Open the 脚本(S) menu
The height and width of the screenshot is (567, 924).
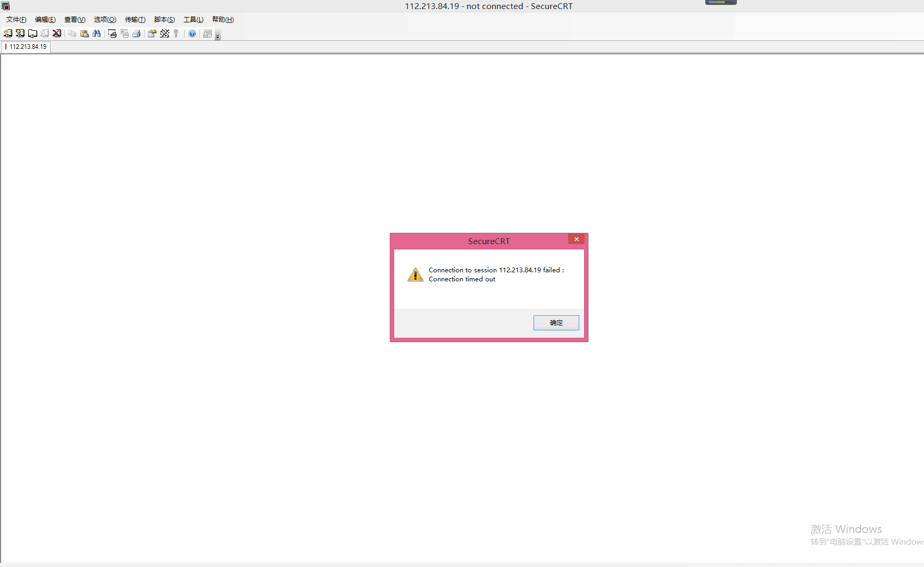pos(165,20)
